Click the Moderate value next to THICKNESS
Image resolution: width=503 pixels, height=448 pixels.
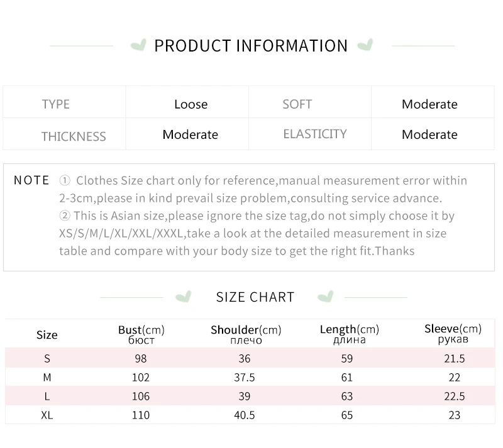coord(190,134)
